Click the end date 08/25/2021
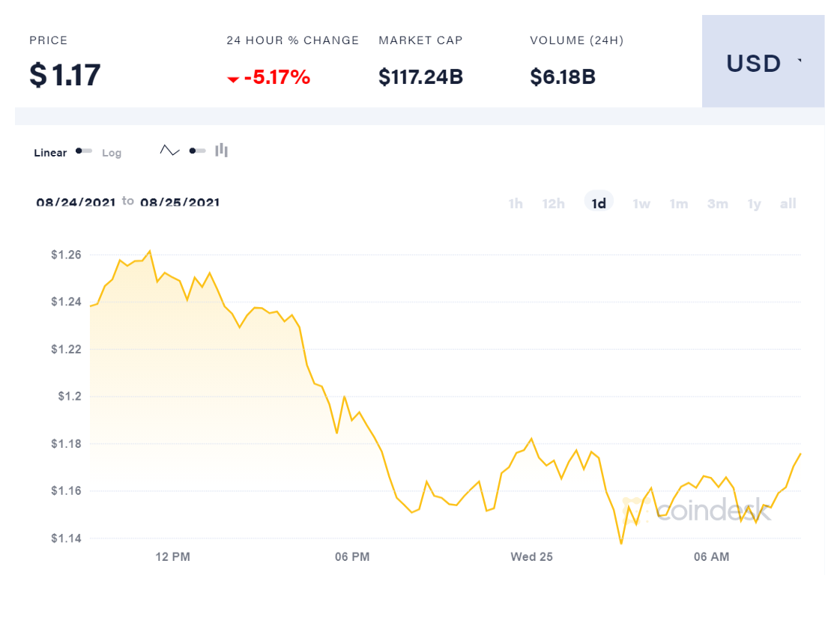840x620 pixels. click(180, 203)
